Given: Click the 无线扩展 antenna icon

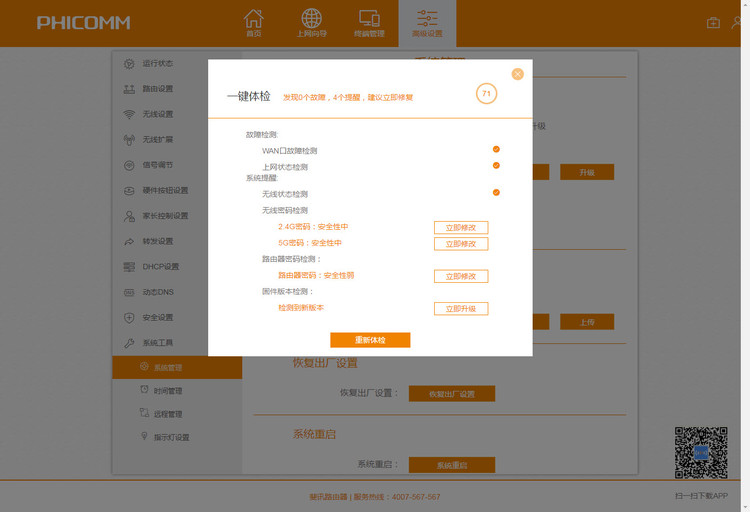Looking at the screenshot, I should point(129,140).
